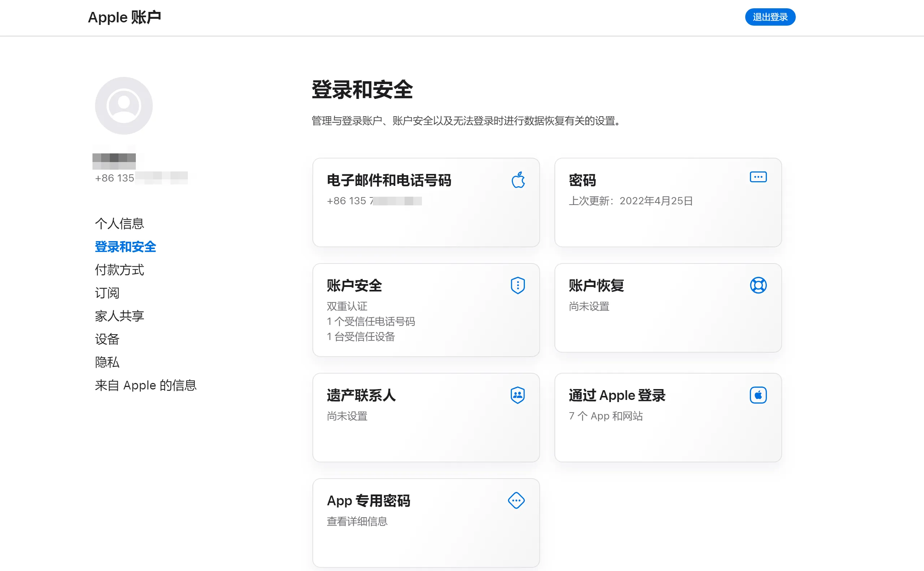The width and height of the screenshot is (924, 571).
Task: Click the people shield icon on 遗产联系人 card
Action: tap(517, 395)
